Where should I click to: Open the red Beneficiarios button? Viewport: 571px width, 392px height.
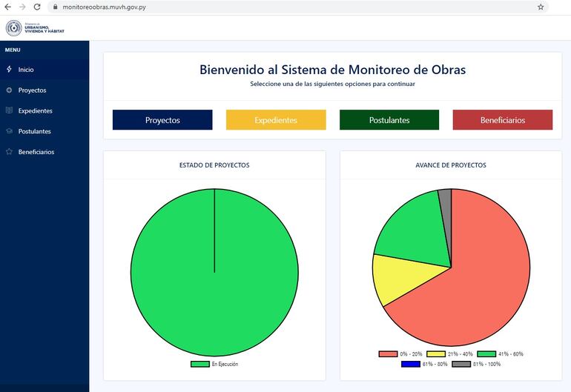point(502,120)
